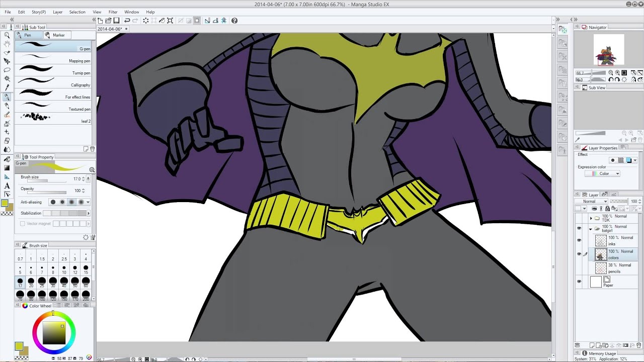Select the 2014-04-06 document tab

tap(112, 29)
